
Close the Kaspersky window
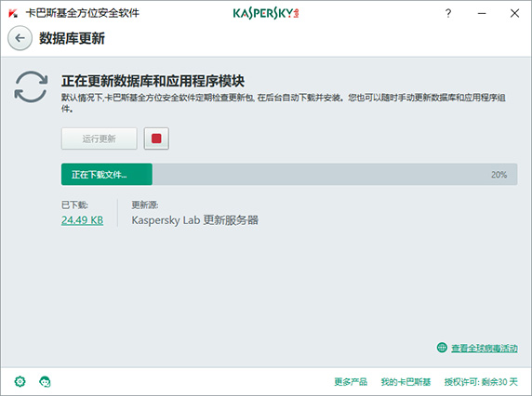click(514, 13)
